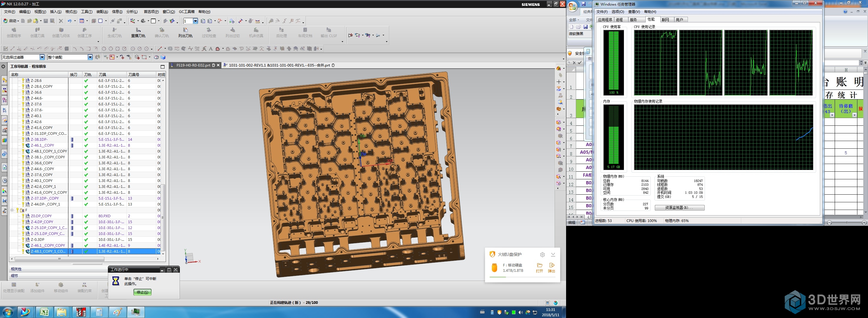The image size is (868, 318).
Task: Toggle lightbulb of Z-40.1 operation
Action: (23, 116)
